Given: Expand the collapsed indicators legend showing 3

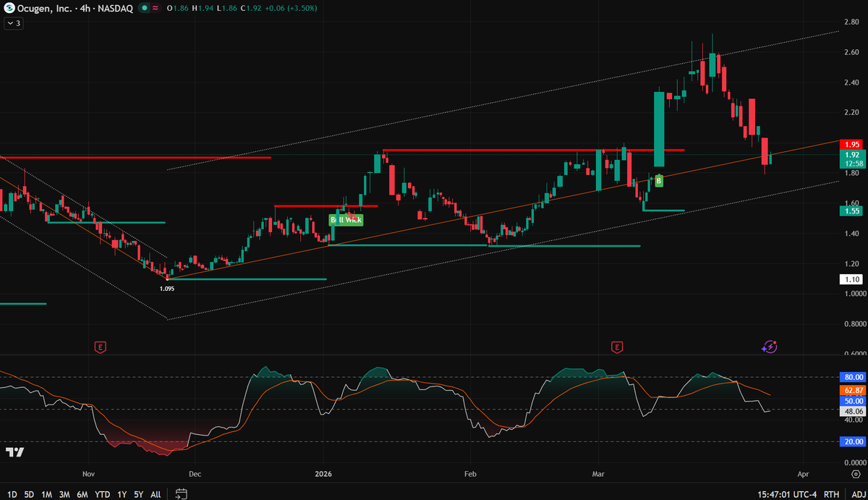Looking at the screenshot, I should pyautogui.click(x=13, y=23).
